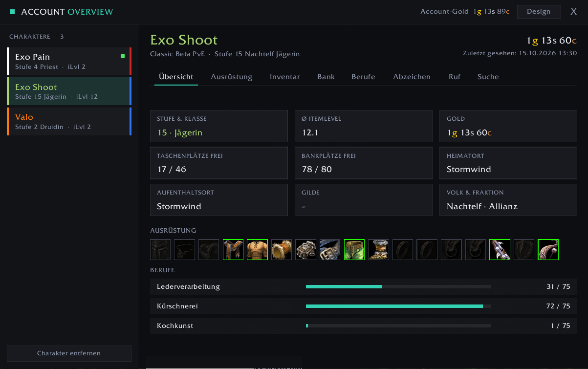Inspect the leather gloves equipment item
Screen dimensions: 588x369
[306, 249]
